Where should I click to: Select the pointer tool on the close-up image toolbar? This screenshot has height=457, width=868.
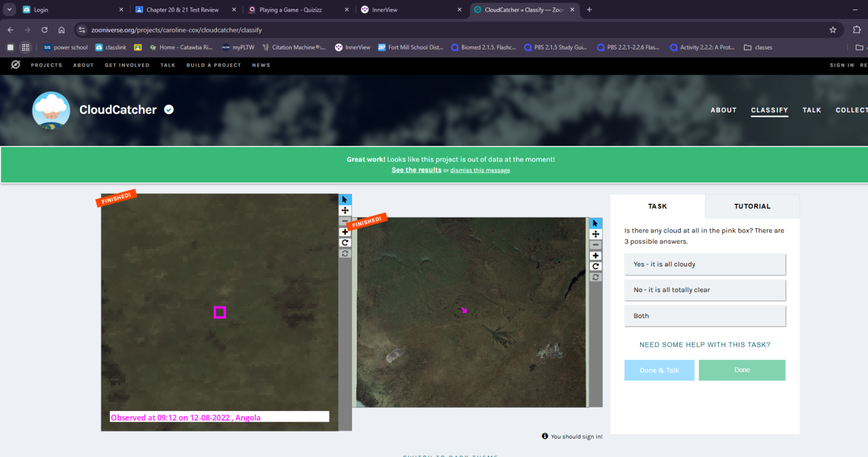coord(345,199)
